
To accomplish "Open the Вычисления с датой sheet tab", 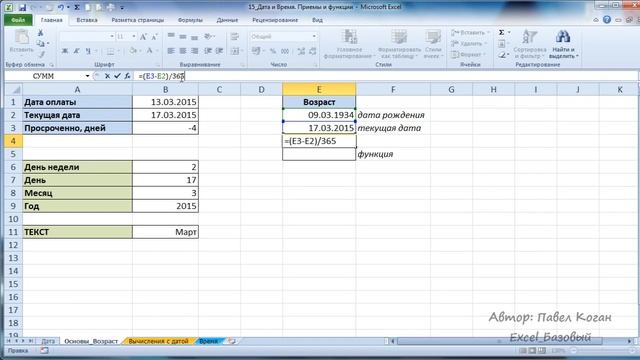I will 158,341.
